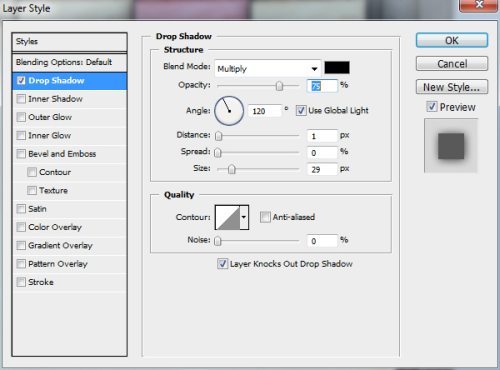This screenshot has width=500, height=370.
Task: Select the Bevel and Emboss style
Action: [62, 154]
